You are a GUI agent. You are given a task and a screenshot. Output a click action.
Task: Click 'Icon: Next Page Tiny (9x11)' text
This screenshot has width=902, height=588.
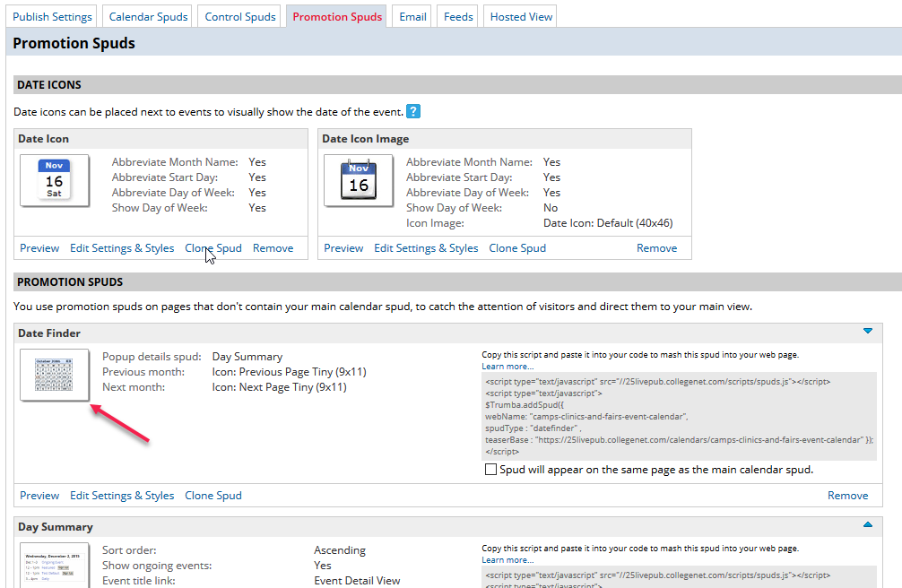pos(280,387)
